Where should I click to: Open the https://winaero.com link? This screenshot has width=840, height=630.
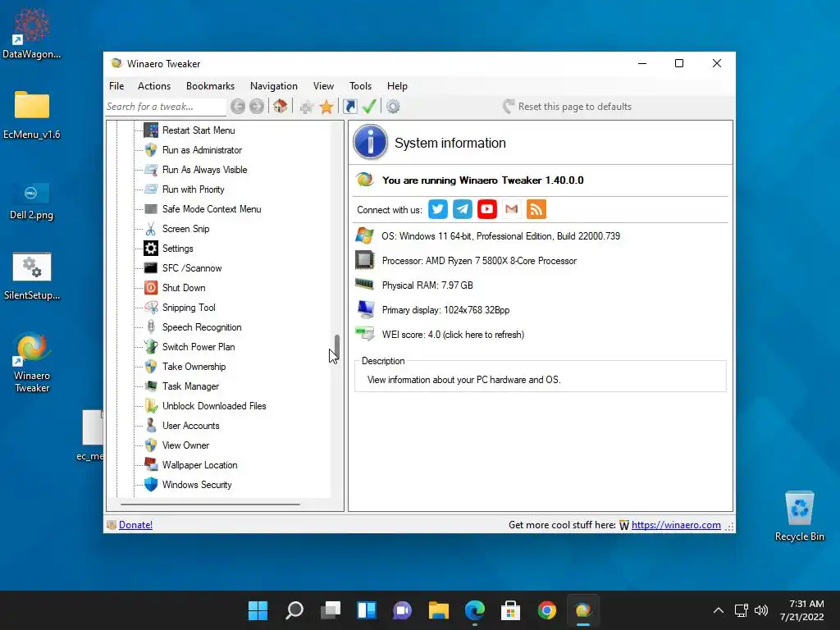pos(676,525)
